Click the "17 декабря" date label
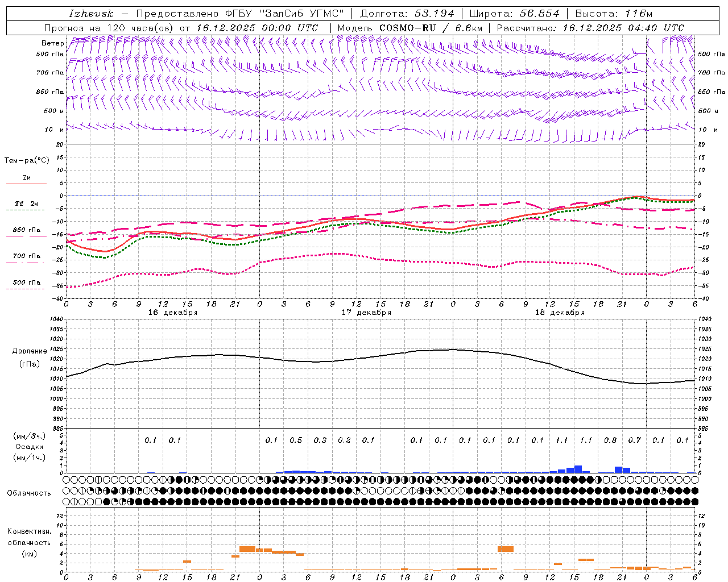The width and height of the screenshot is (728, 582). (366, 313)
